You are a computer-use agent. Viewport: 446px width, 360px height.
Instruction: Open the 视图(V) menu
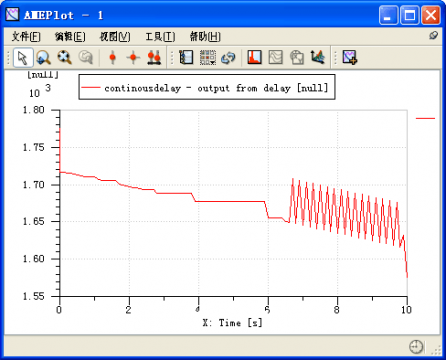[115, 36]
